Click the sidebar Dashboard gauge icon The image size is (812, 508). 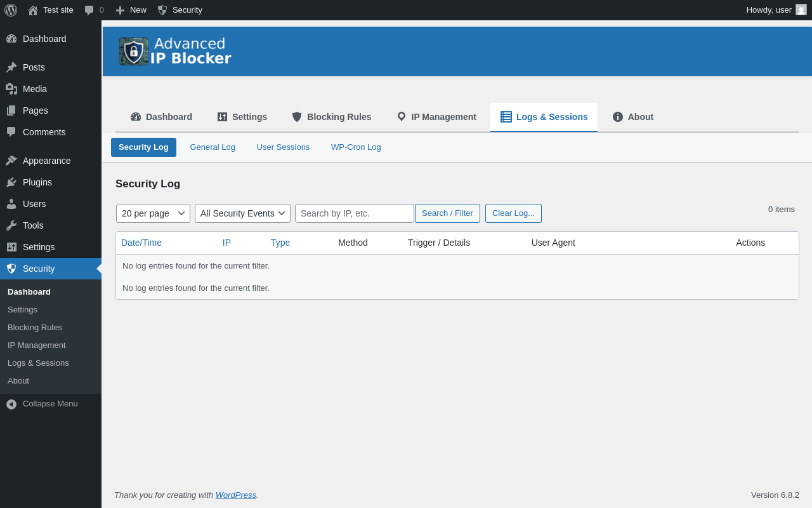point(11,39)
